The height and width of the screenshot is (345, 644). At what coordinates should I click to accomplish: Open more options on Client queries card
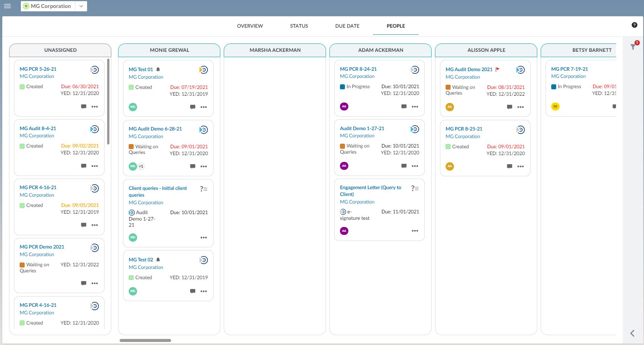204,238
